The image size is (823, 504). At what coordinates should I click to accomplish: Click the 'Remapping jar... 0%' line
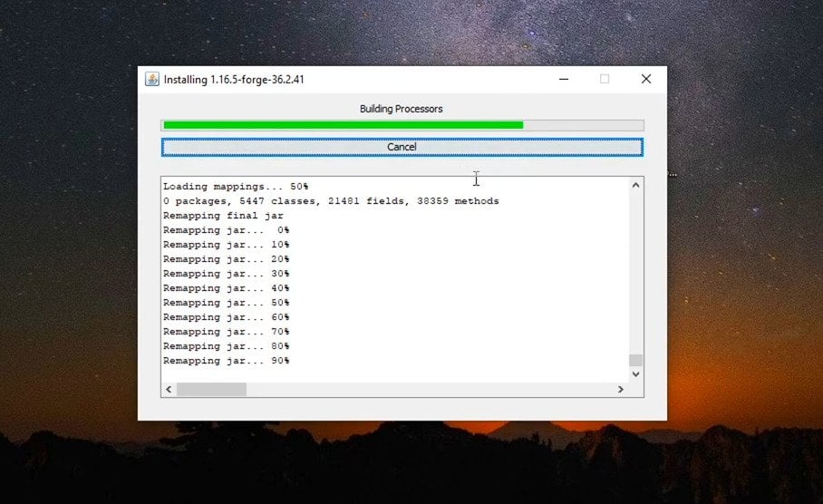pos(227,230)
